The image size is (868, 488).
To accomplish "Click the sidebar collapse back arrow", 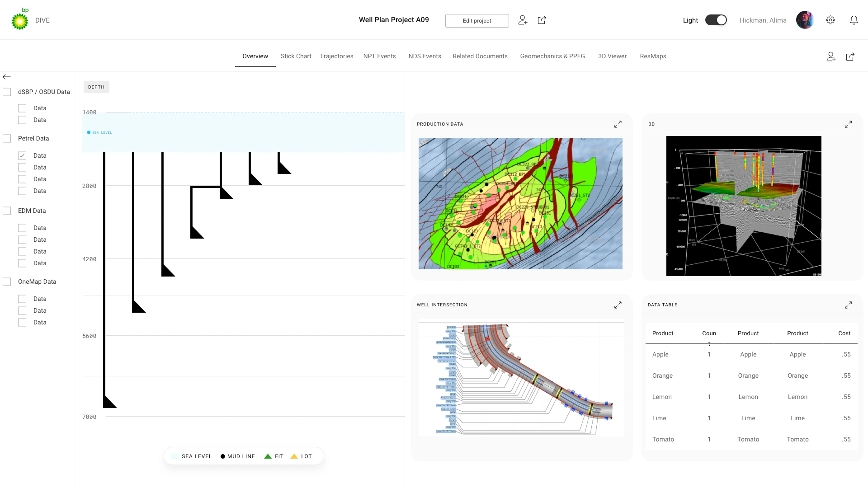I will pyautogui.click(x=7, y=77).
